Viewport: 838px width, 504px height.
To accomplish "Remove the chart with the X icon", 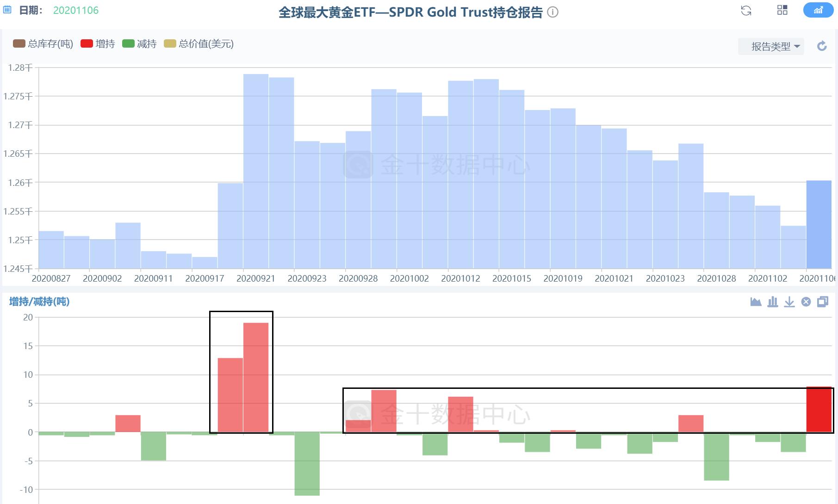I will point(806,301).
